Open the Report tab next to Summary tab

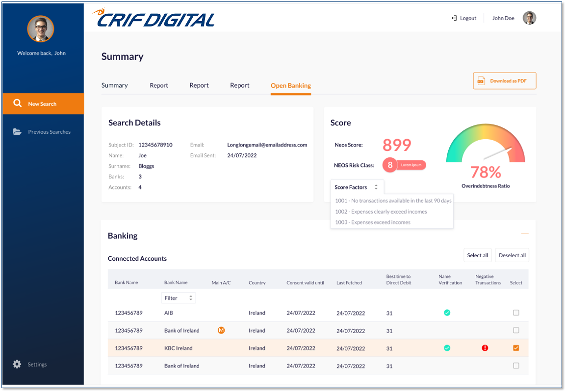[159, 85]
